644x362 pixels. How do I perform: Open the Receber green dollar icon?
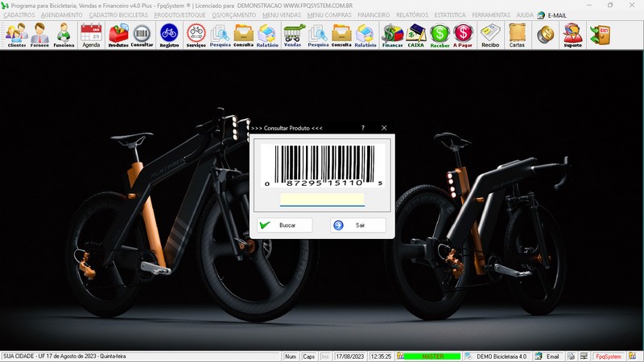pyautogui.click(x=440, y=35)
